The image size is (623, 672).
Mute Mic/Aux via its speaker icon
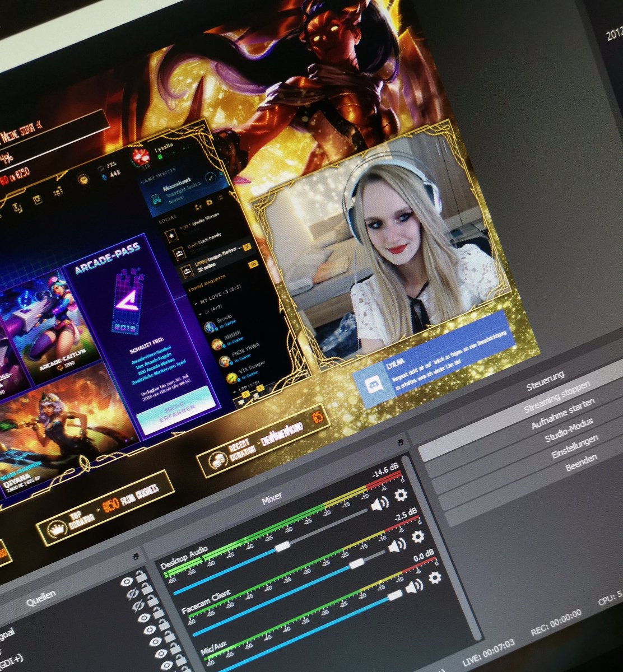pyautogui.click(x=414, y=587)
